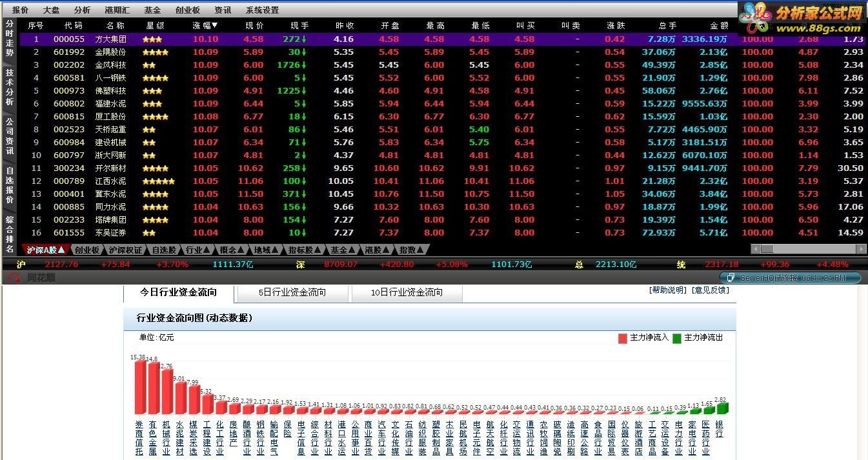This screenshot has height=460, width=868.
Task: Click the 15.38 red bar for 券商信托
Action: 139,387
